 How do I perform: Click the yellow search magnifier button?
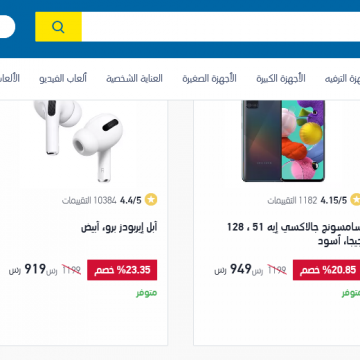tap(58, 27)
